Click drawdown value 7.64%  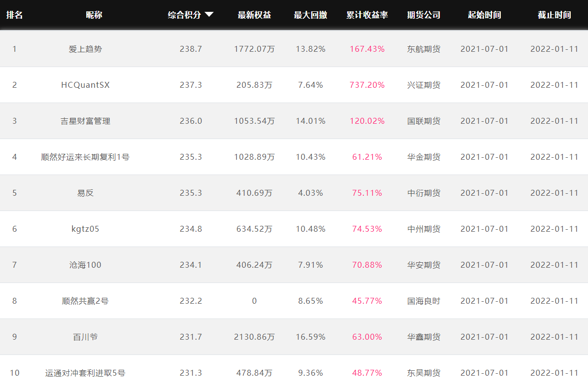(x=311, y=85)
